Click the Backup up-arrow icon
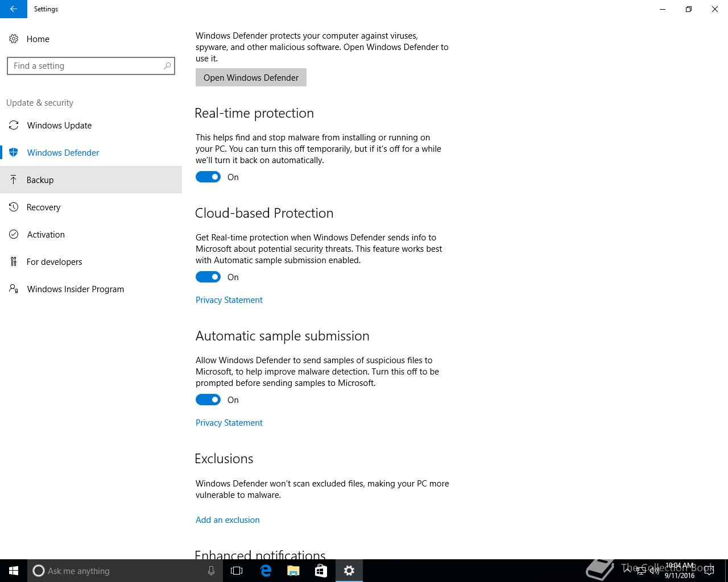The width and height of the screenshot is (728, 582). (x=14, y=180)
